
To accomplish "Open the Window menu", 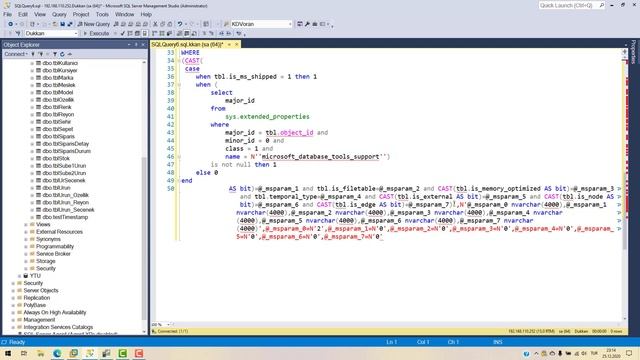I will (124, 14).
